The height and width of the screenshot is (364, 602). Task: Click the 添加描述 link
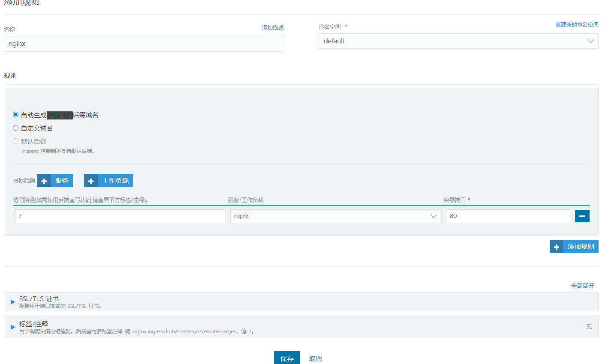(x=273, y=28)
